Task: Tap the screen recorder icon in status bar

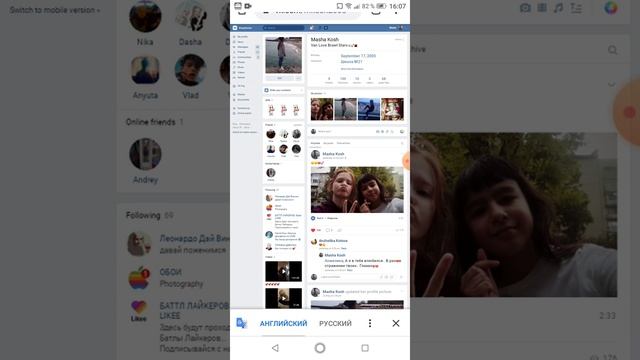Action: pos(238,6)
